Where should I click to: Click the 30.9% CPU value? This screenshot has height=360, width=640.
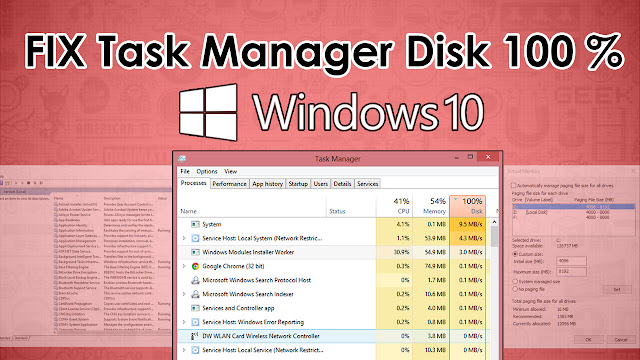[402, 252]
